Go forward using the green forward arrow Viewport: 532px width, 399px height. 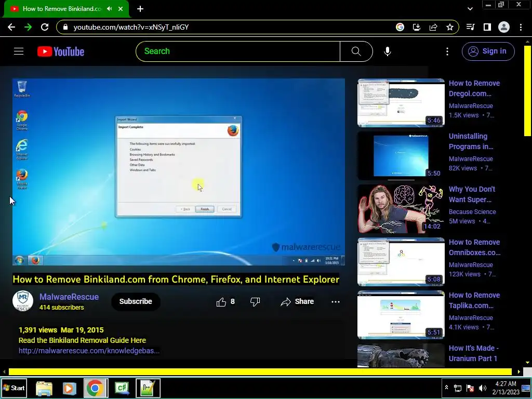[28, 27]
